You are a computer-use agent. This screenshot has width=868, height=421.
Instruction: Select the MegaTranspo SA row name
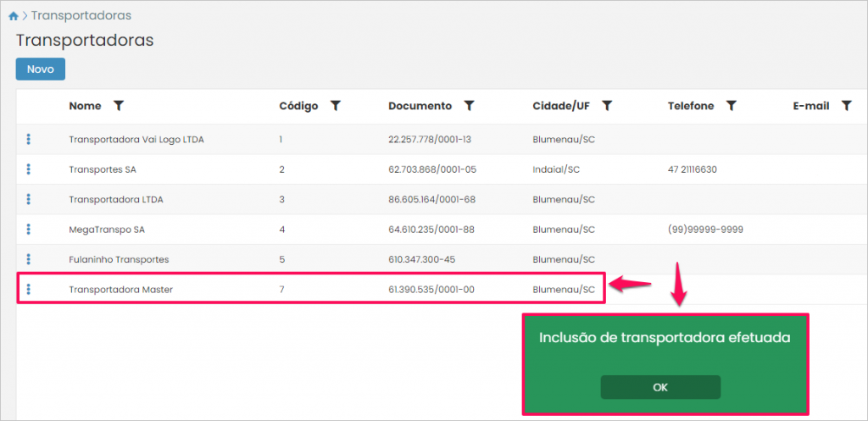tap(106, 230)
